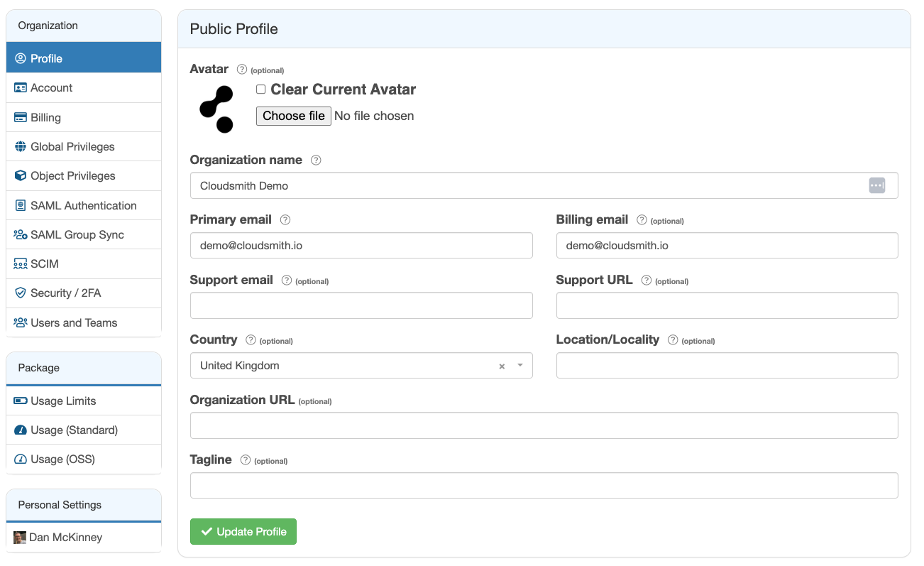
Task: Click the help icon next to Country
Action: click(x=251, y=340)
